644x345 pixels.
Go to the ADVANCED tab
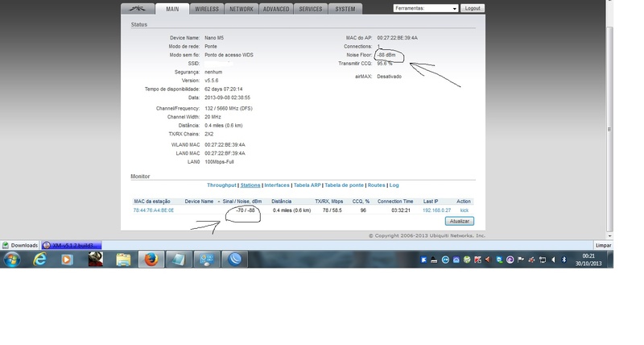[x=276, y=9]
